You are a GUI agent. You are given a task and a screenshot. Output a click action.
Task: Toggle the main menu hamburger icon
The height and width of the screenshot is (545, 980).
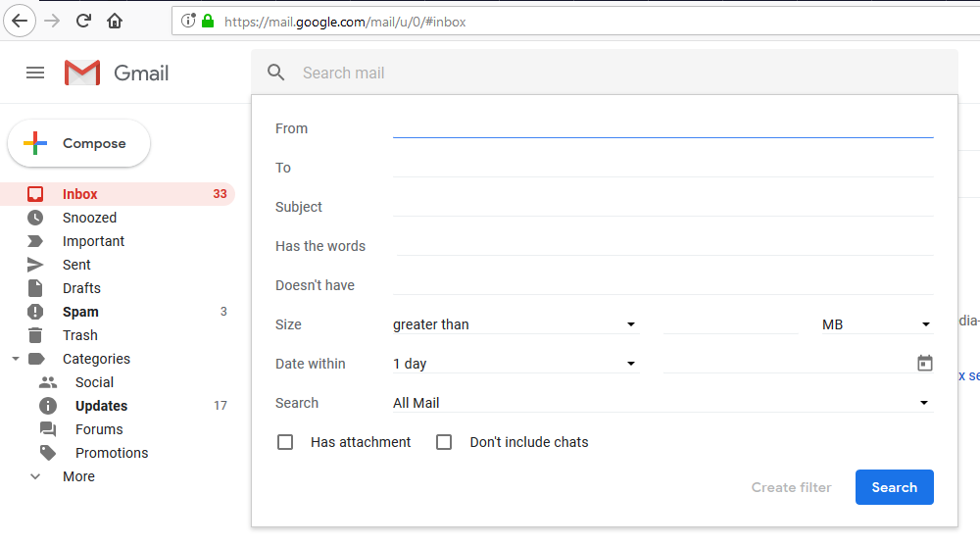[x=35, y=74]
